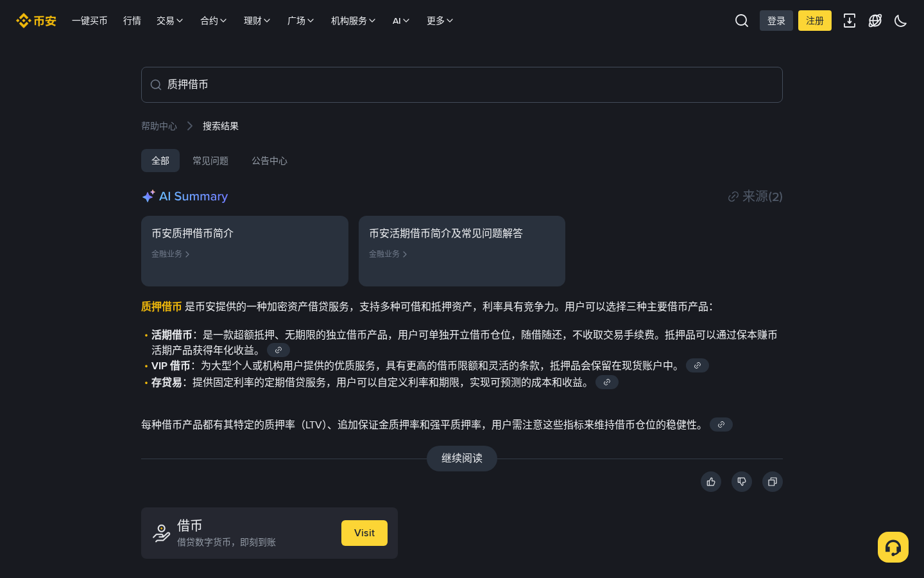Expand the 合约 dropdown menu
Image resolution: width=924 pixels, height=578 pixels.
coord(213,21)
